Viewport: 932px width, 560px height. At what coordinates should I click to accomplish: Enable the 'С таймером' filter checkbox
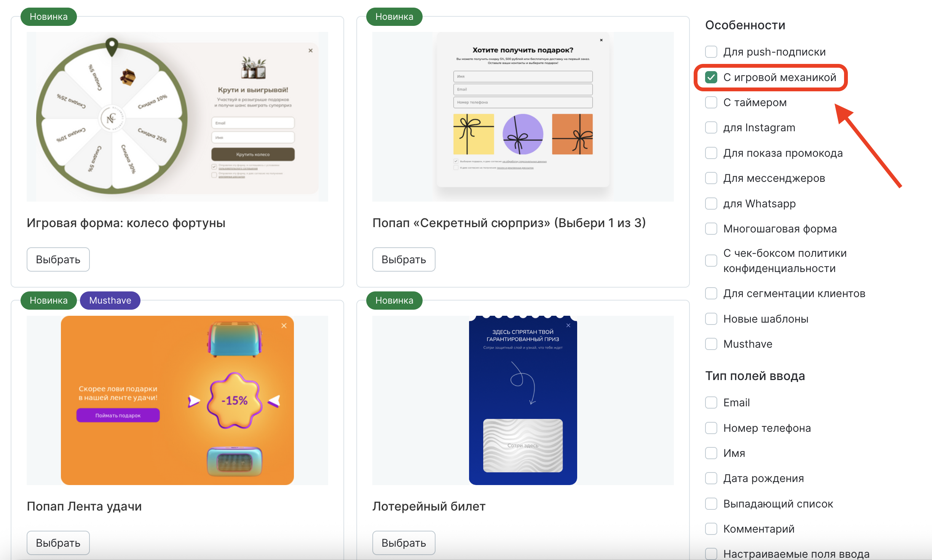point(711,102)
